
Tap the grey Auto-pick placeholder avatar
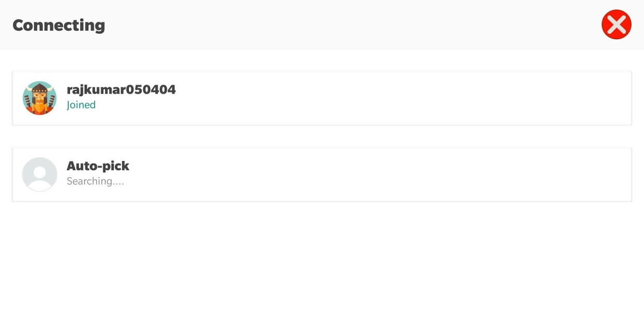(x=39, y=175)
